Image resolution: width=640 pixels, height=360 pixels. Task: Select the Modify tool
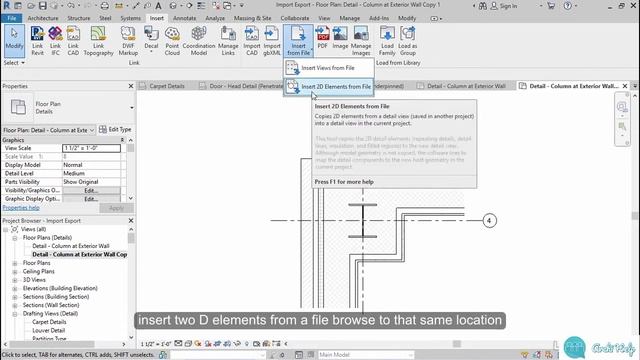14,41
